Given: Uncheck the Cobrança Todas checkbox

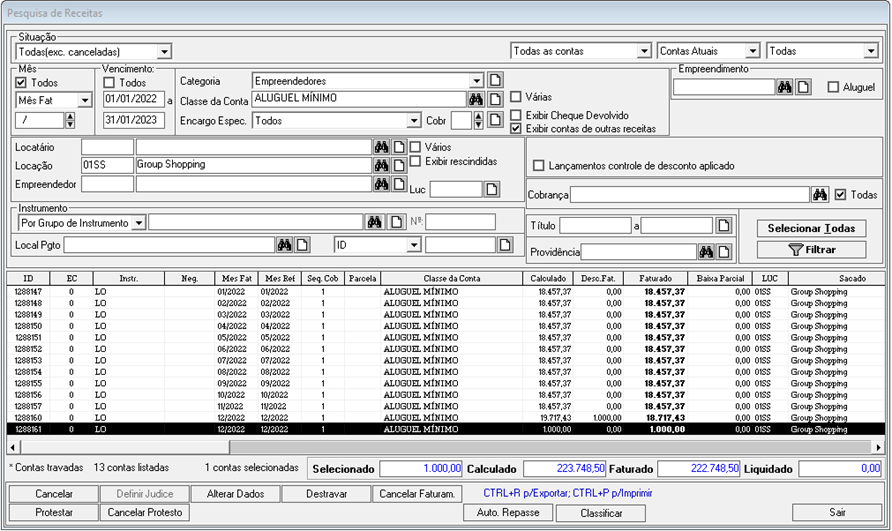Looking at the screenshot, I should (840, 195).
